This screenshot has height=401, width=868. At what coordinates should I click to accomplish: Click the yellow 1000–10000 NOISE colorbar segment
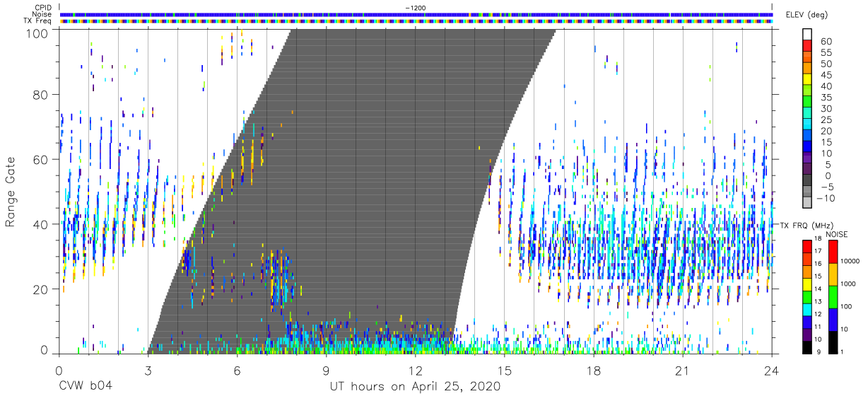832,274
